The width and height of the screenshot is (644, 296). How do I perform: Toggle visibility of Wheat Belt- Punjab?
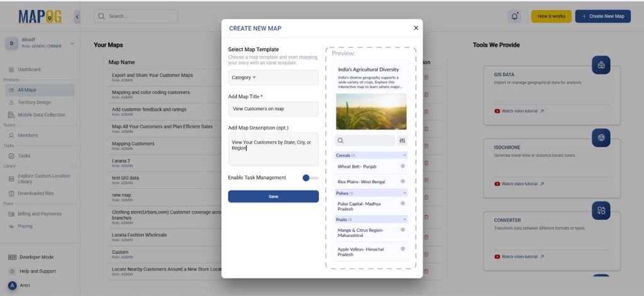402,166
